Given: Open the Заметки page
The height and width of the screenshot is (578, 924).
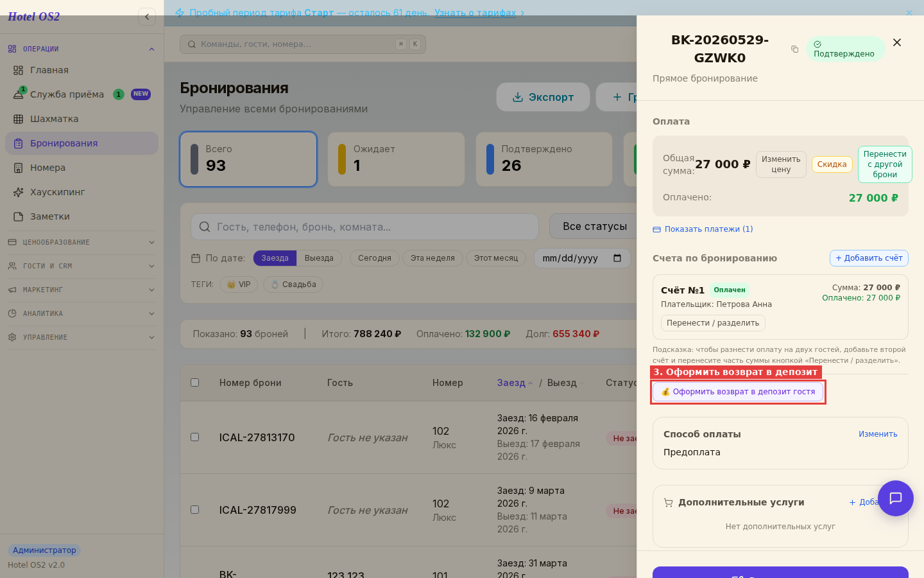Looking at the screenshot, I should click(x=81, y=216).
